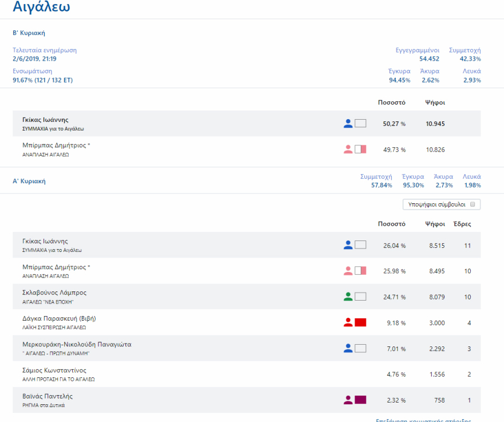Click blue person icon for Μερκουράκη-Νικολούδη
Image resolution: width=504 pixels, height=422 pixels.
click(348, 348)
